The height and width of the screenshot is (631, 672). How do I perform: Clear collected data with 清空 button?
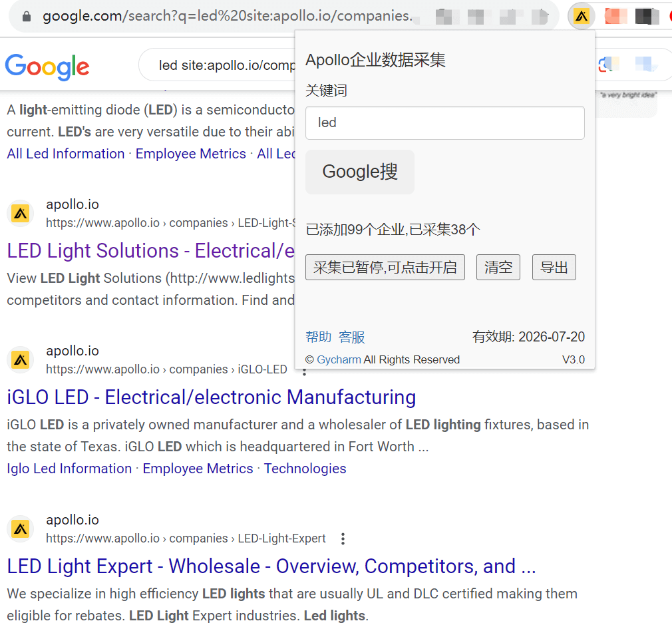tap(498, 268)
